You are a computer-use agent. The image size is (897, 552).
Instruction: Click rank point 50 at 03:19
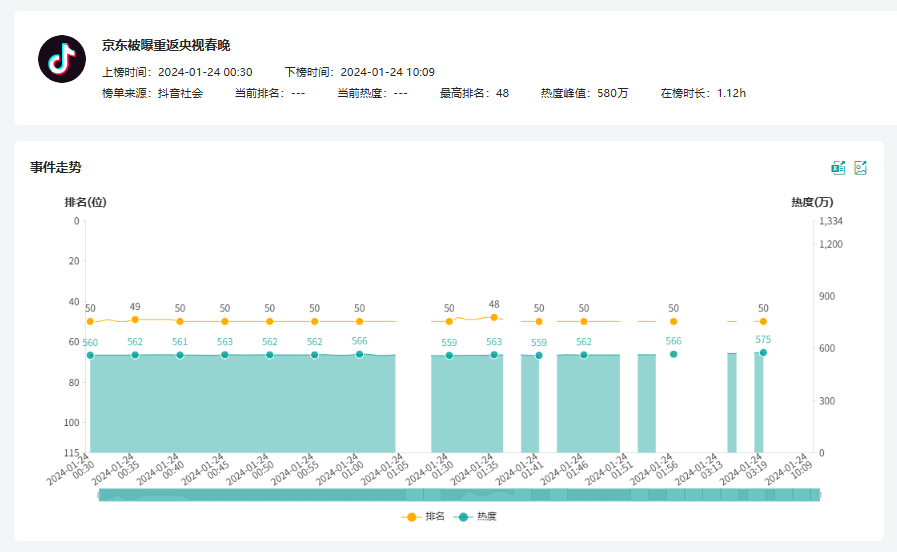tap(763, 321)
